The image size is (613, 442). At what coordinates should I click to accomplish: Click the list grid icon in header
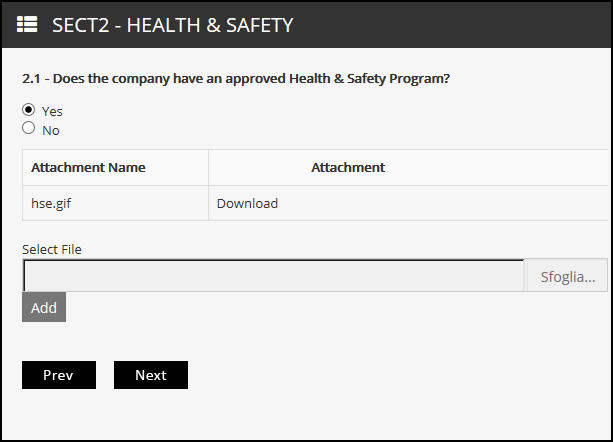[x=27, y=24]
